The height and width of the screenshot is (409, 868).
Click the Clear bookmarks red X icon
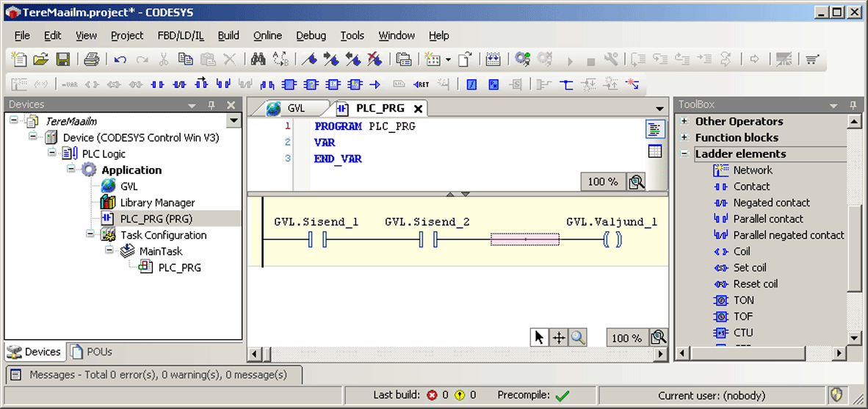375,59
